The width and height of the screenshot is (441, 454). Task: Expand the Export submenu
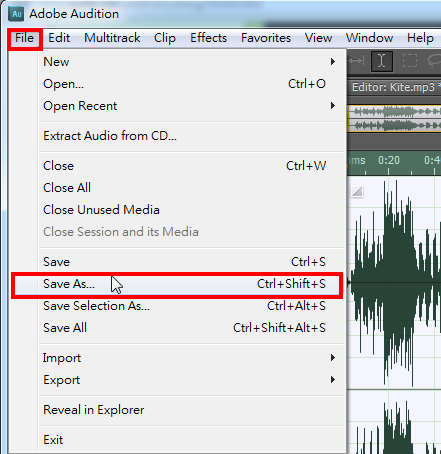pyautogui.click(x=191, y=380)
